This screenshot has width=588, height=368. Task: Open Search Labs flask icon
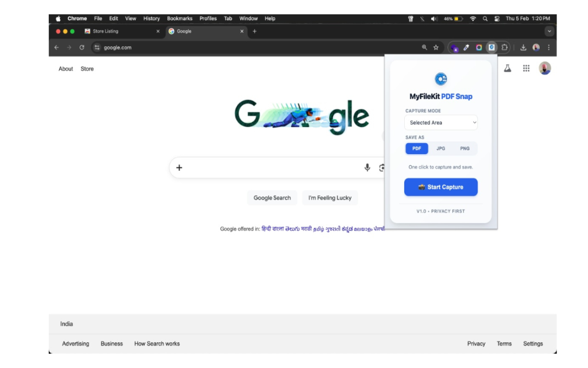point(508,68)
